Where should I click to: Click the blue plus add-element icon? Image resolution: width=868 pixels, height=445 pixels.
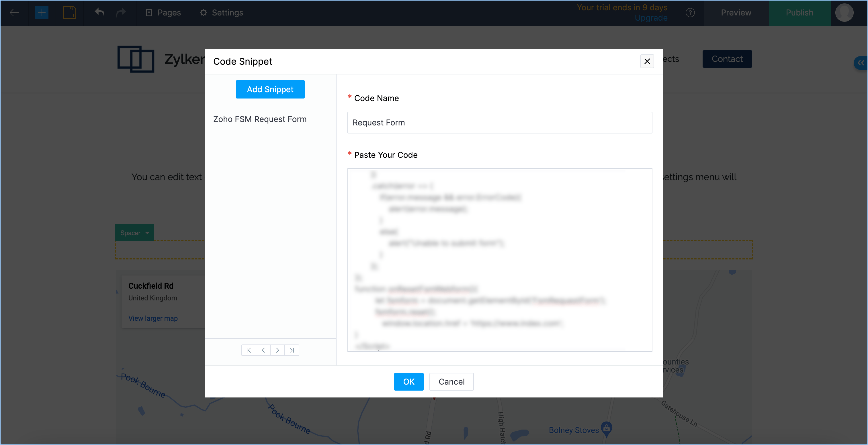tap(42, 13)
